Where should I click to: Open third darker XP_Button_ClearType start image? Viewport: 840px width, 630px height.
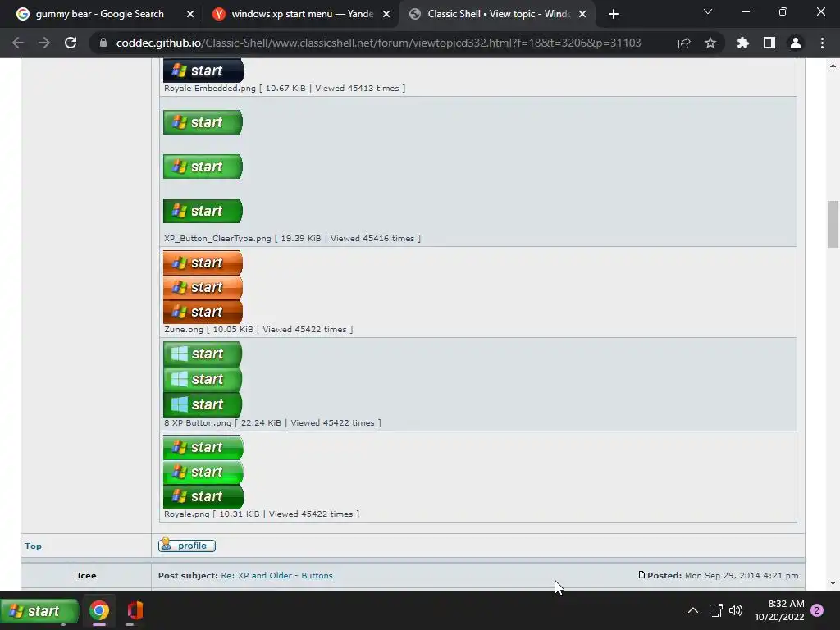point(203,211)
